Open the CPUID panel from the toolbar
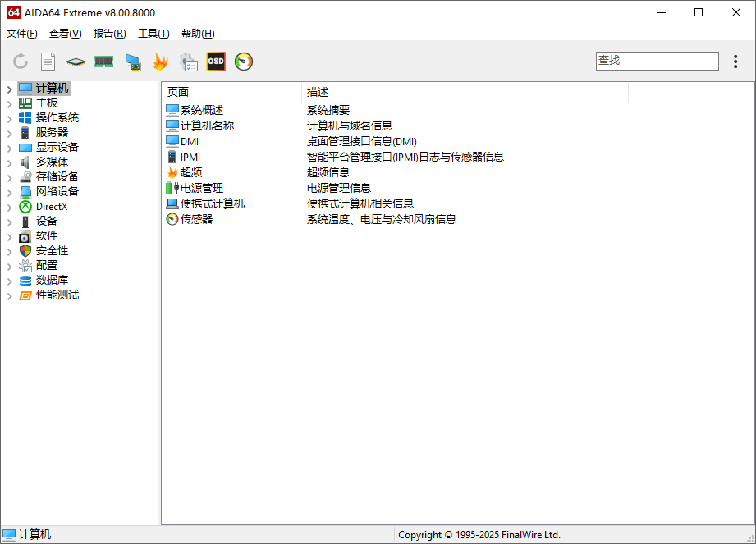756x544 pixels. click(x=74, y=62)
